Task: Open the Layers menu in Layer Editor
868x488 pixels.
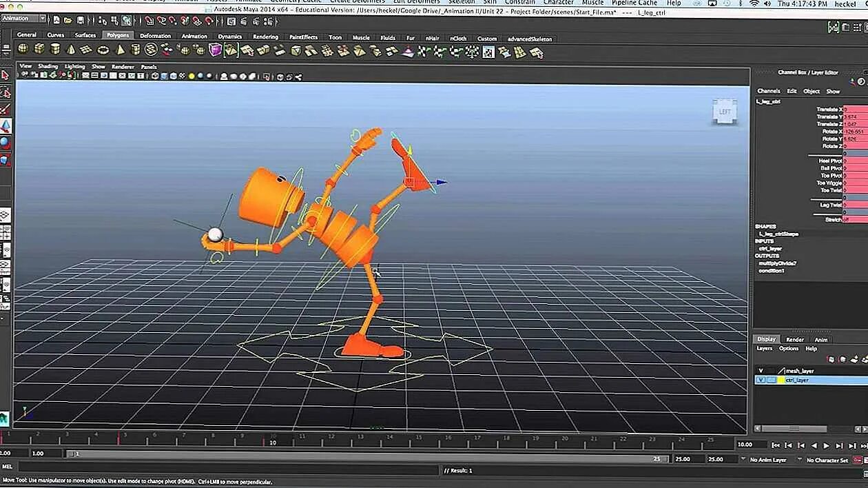Action: [765, 348]
